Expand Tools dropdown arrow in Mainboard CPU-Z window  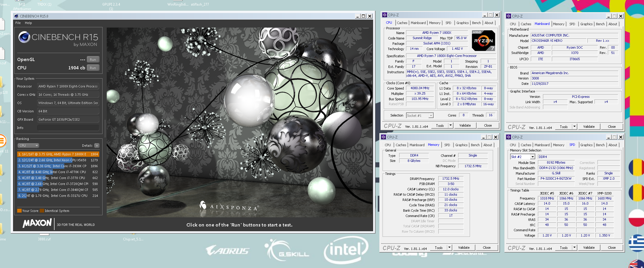click(574, 127)
